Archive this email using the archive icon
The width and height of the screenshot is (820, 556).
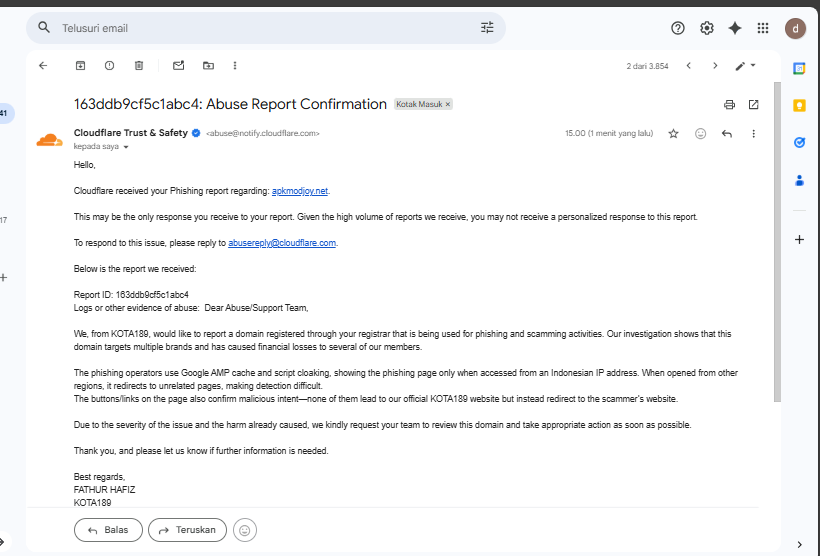81,65
